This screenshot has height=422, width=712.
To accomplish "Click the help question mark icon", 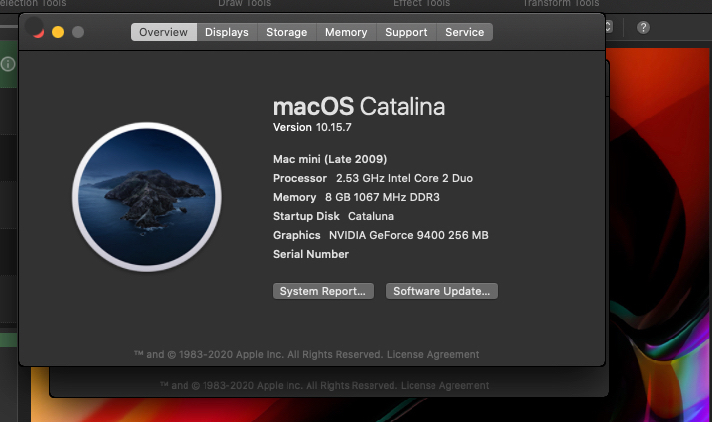I will 643,28.
